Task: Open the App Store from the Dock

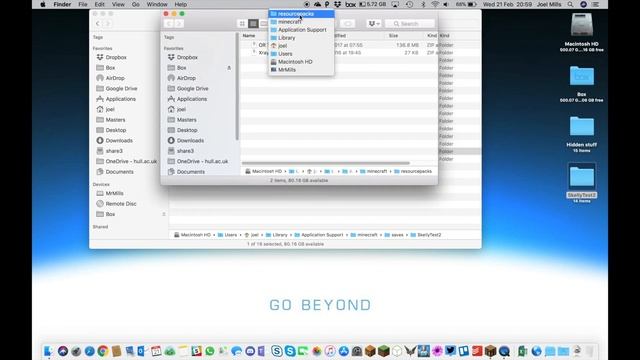Action: 344,351
